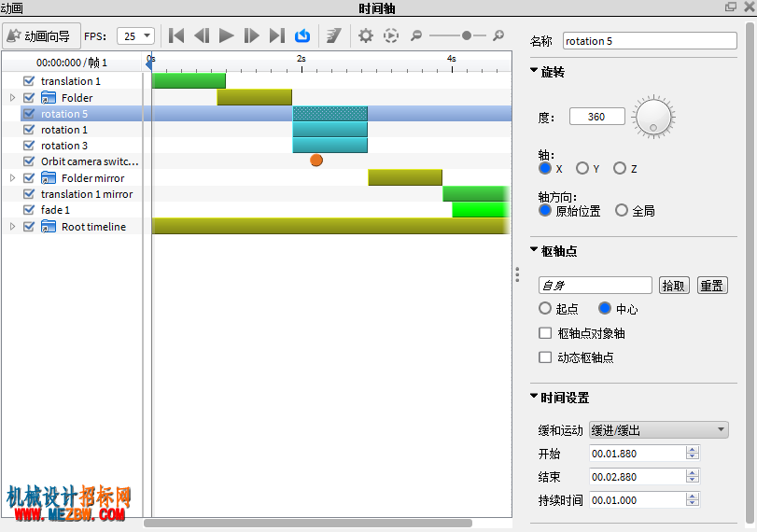Viewport: 757px width, 532px height.
Task: Click the translation 1 green timeline bar
Action: [189, 80]
